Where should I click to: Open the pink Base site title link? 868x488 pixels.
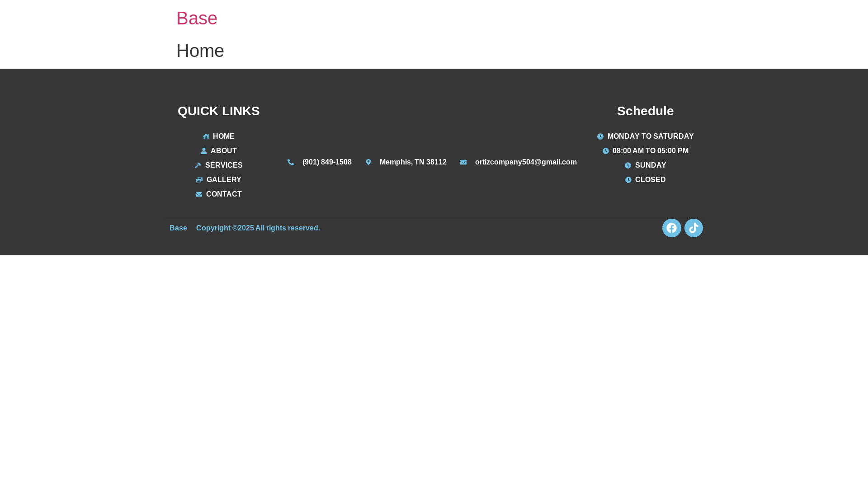tap(197, 18)
